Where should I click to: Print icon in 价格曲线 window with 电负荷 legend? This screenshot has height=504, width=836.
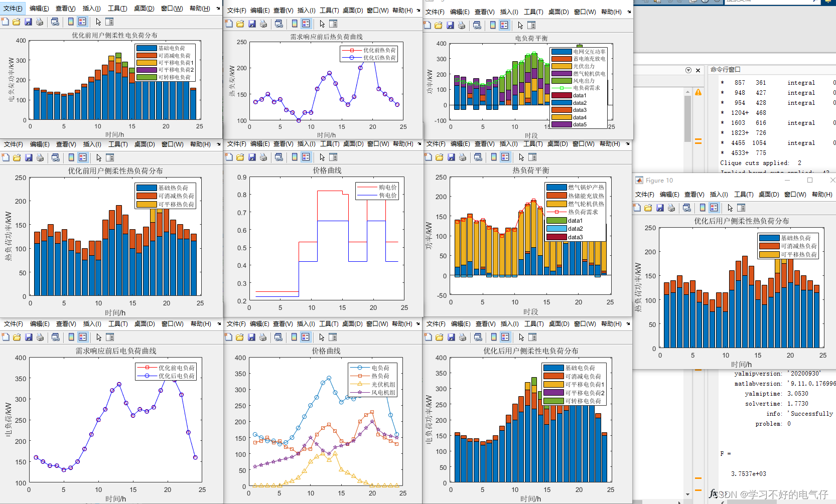click(x=263, y=337)
